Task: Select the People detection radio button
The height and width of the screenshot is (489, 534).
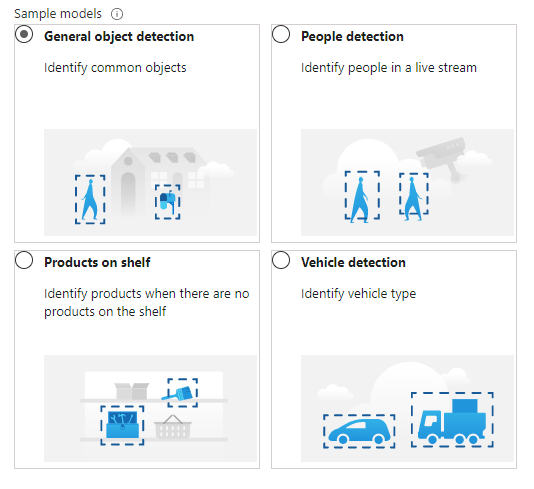Action: (x=281, y=34)
